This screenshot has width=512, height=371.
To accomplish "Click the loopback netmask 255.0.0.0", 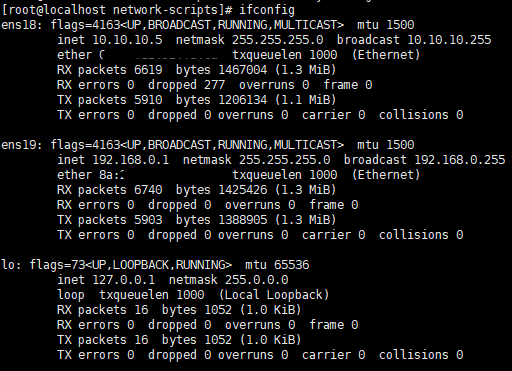I will [x=257, y=280].
